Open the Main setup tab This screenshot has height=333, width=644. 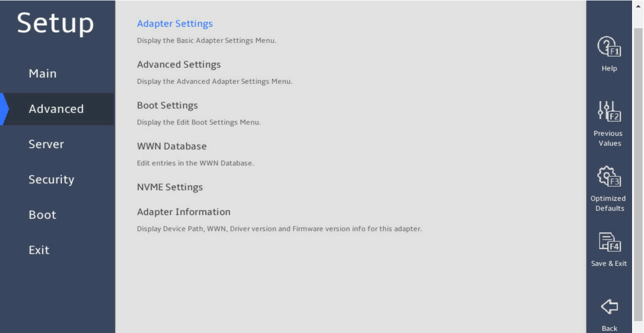coord(43,73)
